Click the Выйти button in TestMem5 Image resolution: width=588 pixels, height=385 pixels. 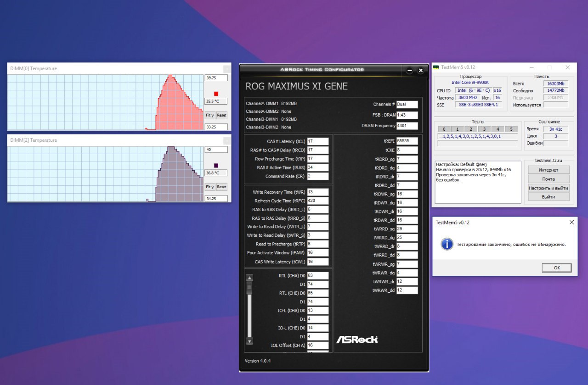(548, 197)
